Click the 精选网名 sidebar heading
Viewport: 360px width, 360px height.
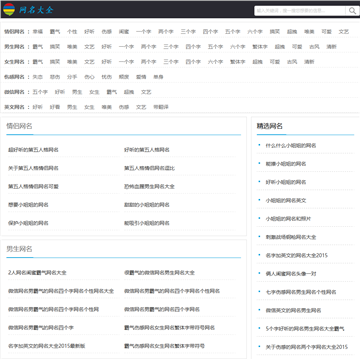[270, 126]
